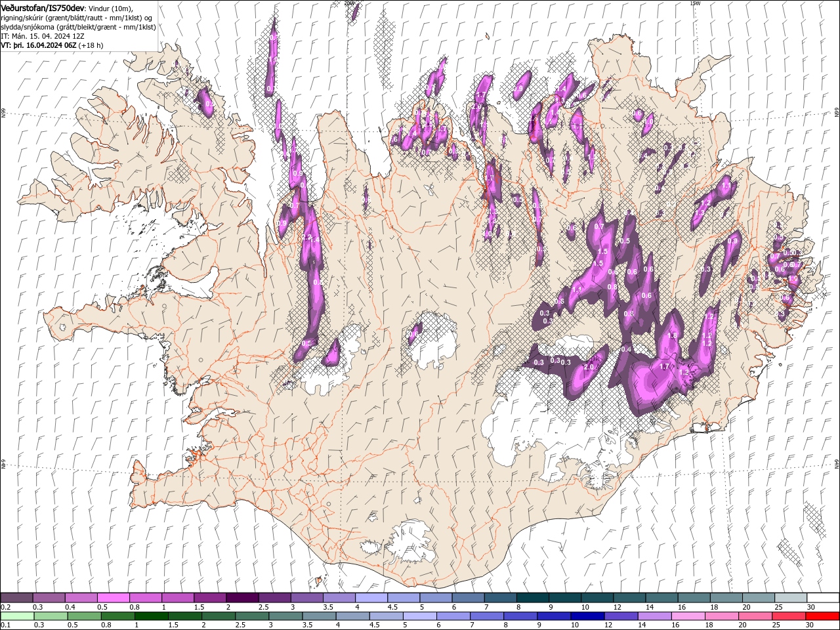Pick the light periwinkle snow swatch labeled 4
The image size is (840, 630).
(371, 598)
